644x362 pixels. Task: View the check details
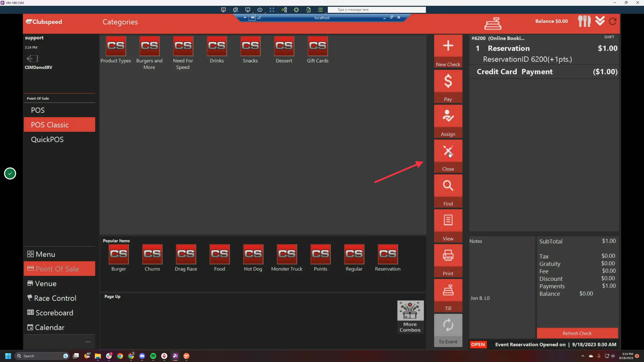click(x=448, y=226)
